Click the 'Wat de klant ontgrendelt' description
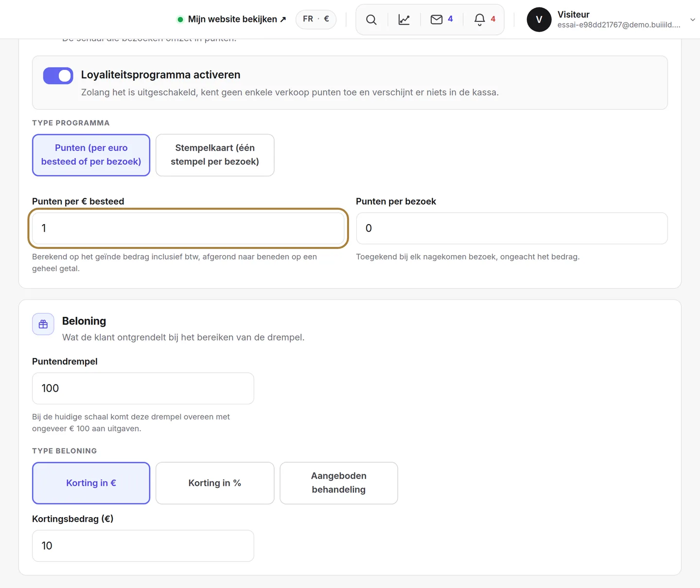The width and height of the screenshot is (700, 588). 183,337
